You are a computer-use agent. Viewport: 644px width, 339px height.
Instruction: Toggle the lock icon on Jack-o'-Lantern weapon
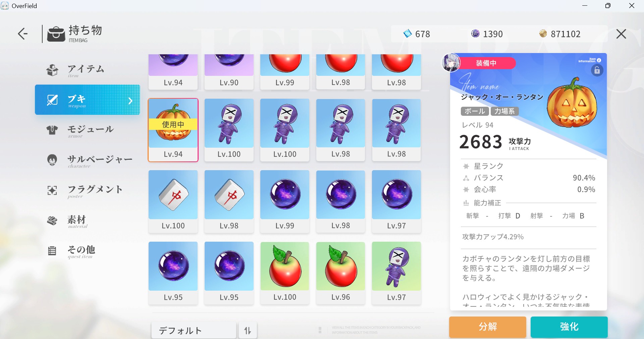pyautogui.click(x=597, y=70)
